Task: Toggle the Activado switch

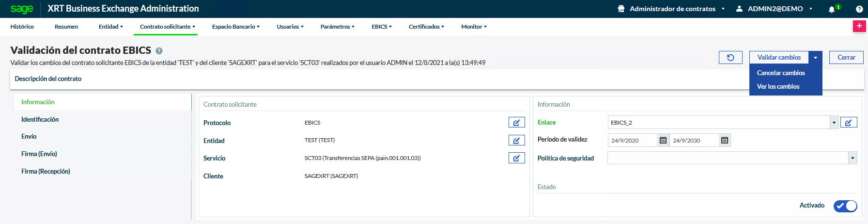Action: (x=845, y=206)
